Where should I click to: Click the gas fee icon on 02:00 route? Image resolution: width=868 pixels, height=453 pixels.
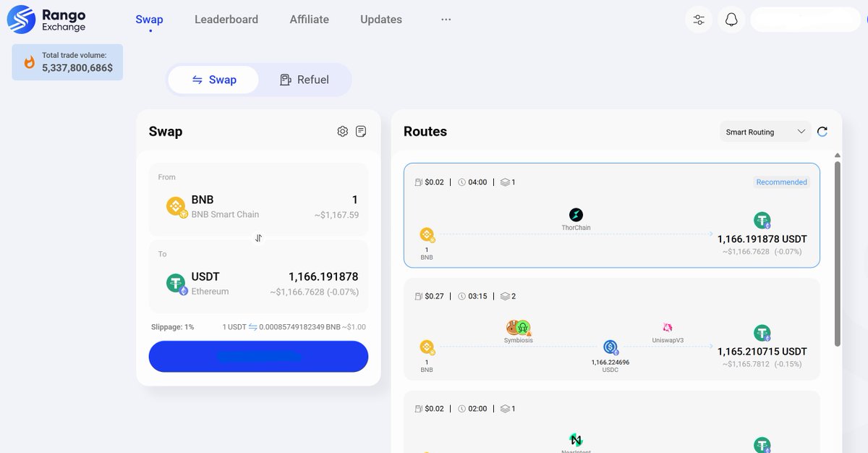click(418, 409)
